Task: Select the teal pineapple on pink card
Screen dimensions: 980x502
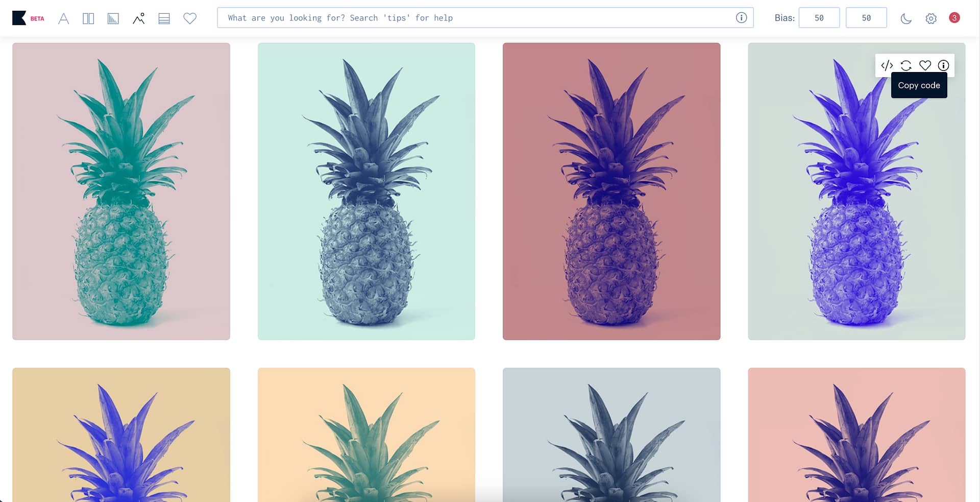Action: [x=121, y=192]
